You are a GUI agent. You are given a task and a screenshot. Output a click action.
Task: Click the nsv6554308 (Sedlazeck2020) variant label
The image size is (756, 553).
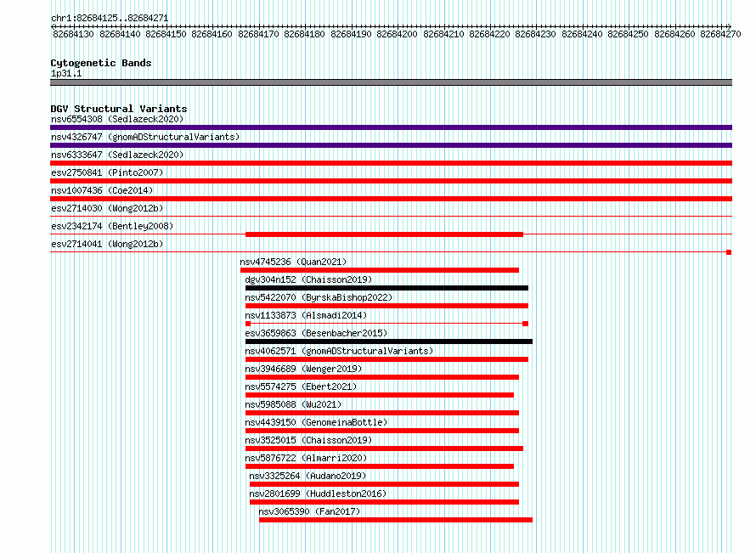(x=117, y=119)
